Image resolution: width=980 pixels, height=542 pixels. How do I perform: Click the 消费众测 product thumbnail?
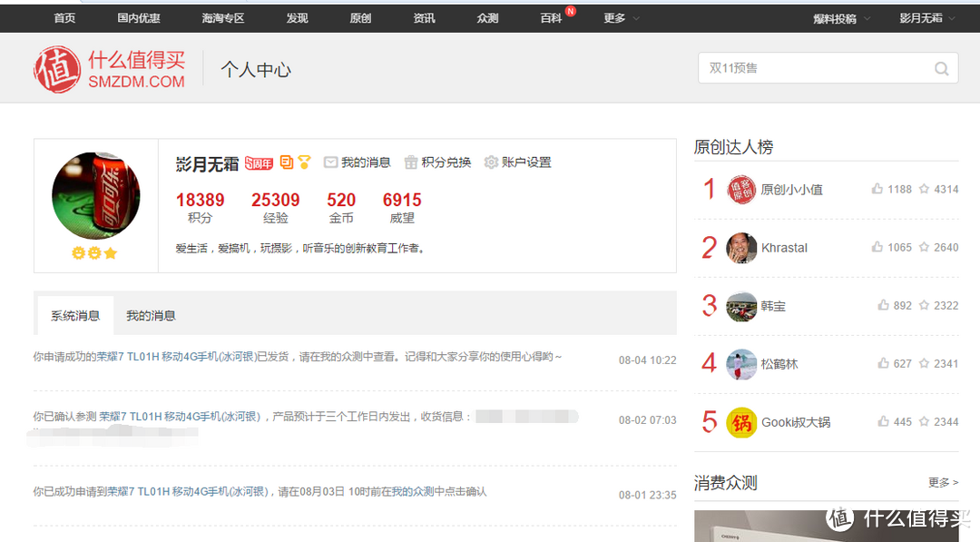[x=827, y=526]
